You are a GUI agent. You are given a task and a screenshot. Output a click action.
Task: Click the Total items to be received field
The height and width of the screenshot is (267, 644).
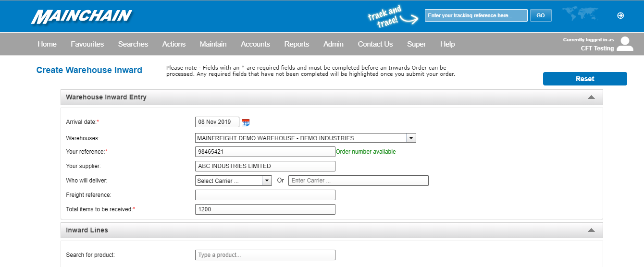(265, 209)
